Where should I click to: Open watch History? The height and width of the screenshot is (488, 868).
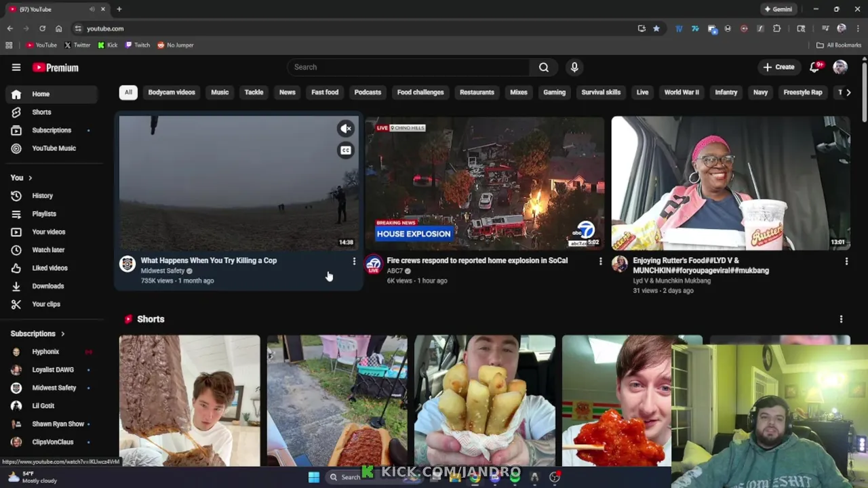(x=52, y=196)
